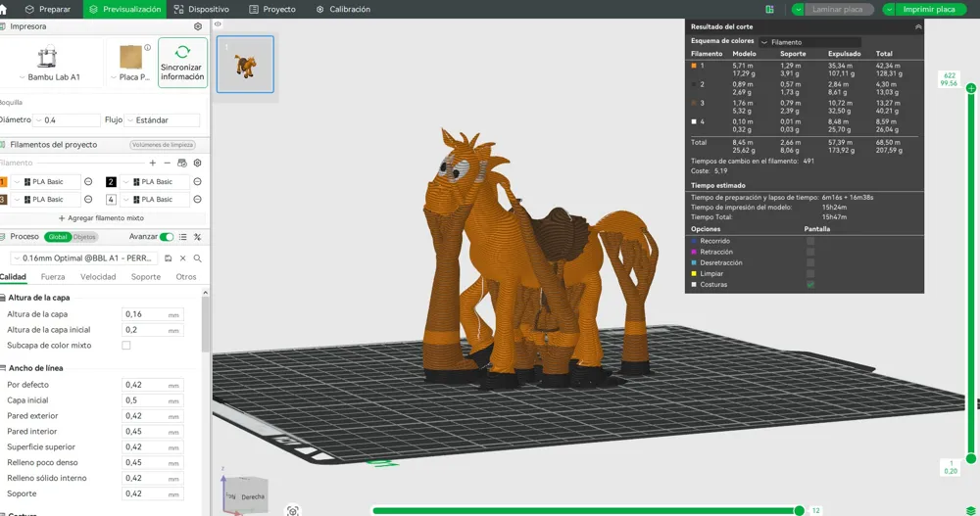Enable Subcapa de color mixto checkbox
The height and width of the screenshot is (516, 980).
(126, 346)
